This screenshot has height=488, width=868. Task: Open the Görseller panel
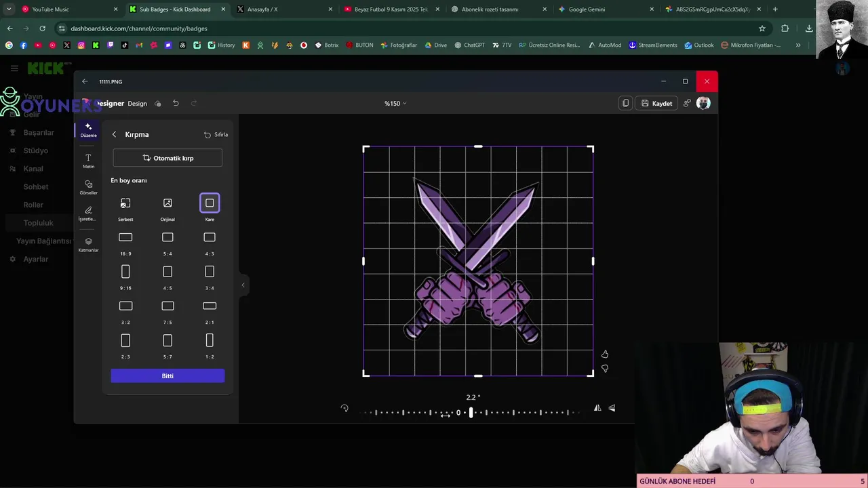click(88, 187)
